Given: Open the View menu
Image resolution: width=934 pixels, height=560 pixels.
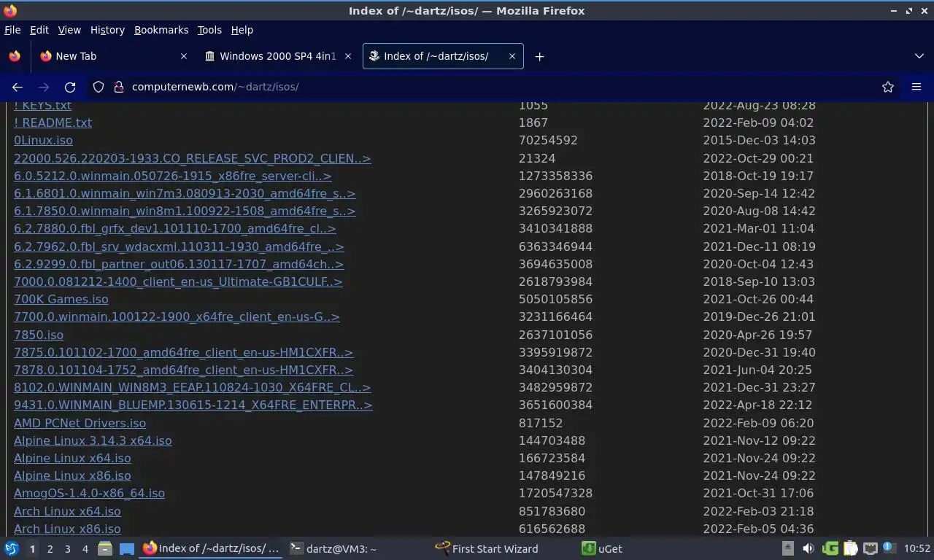Looking at the screenshot, I should point(69,30).
